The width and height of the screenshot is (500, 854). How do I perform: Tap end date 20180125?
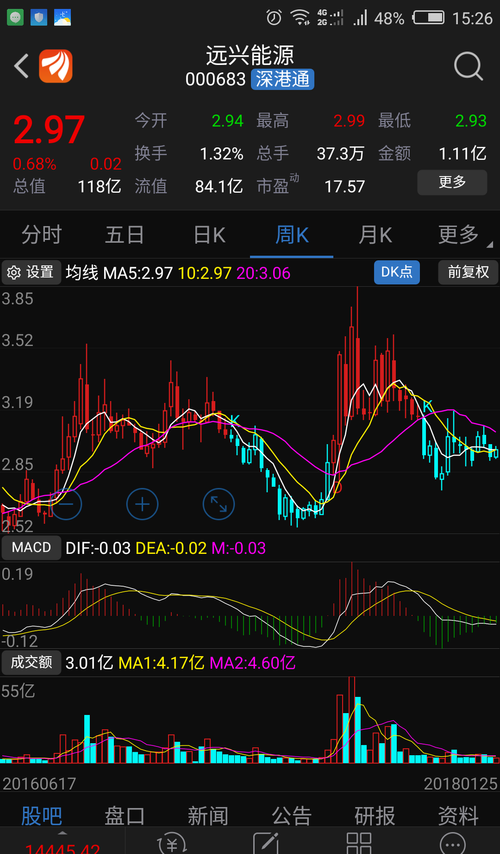[x=461, y=784]
